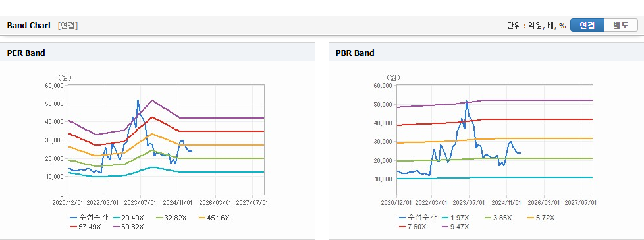Click the [연결] label beside Band Chart
This screenshot has height=240, width=644.
68,26
